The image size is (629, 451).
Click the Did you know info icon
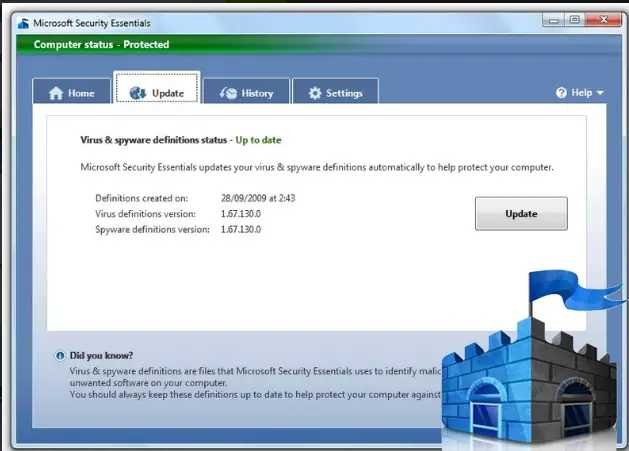click(x=60, y=356)
